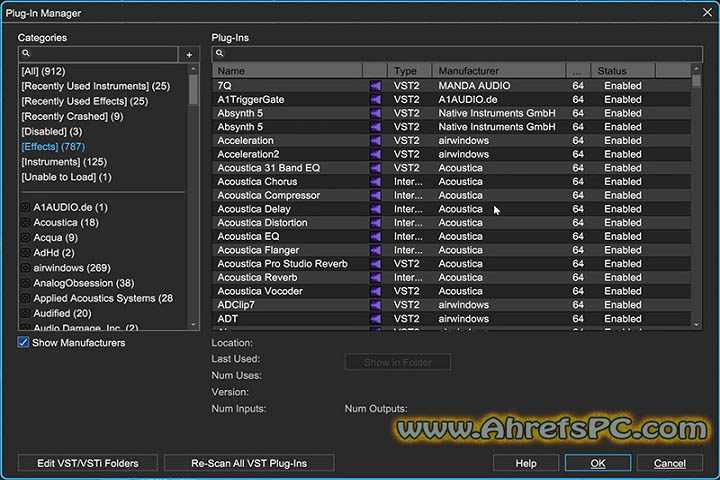Open Help for the Plug-In Manager
The height and width of the screenshot is (480, 720).
click(x=526, y=463)
